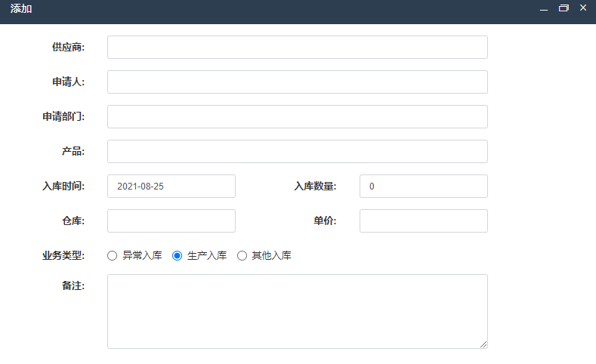Choose the 生产入库 radio button
Viewport: 596px width, 364px height.
pyautogui.click(x=177, y=256)
